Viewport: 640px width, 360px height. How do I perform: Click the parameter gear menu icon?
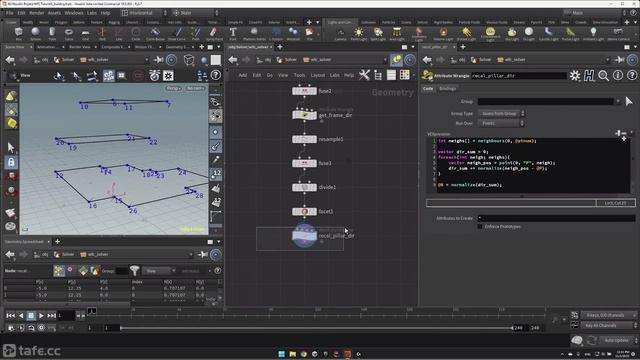coord(575,76)
